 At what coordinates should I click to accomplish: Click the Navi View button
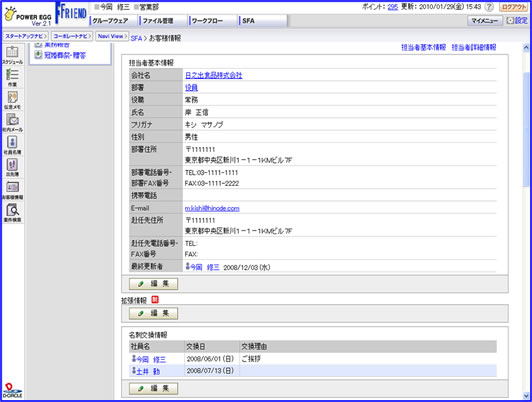[x=112, y=36]
